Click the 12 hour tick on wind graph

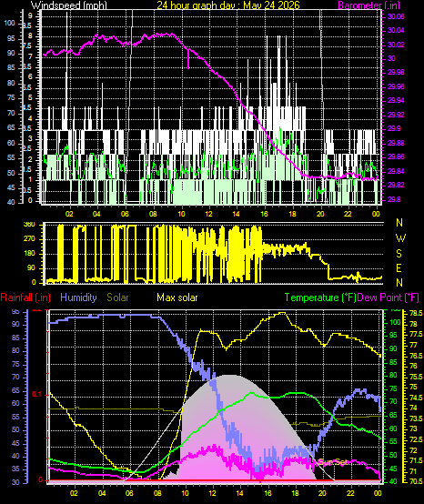pyautogui.click(x=208, y=214)
